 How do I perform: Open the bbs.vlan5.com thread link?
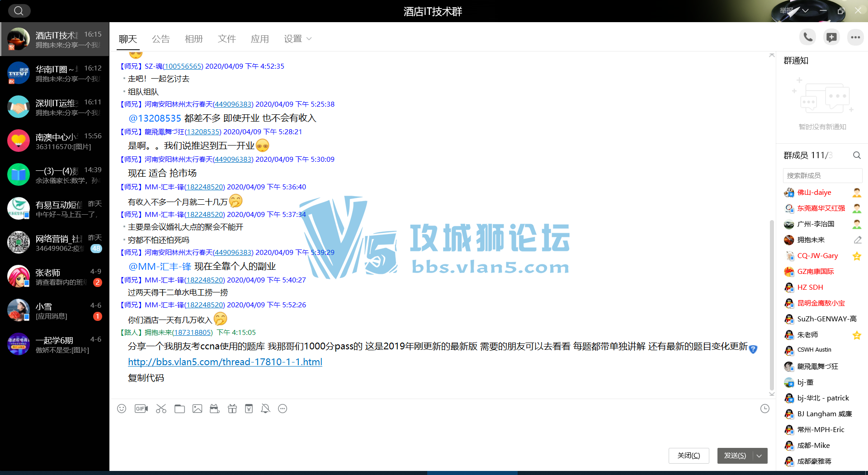[225, 362]
